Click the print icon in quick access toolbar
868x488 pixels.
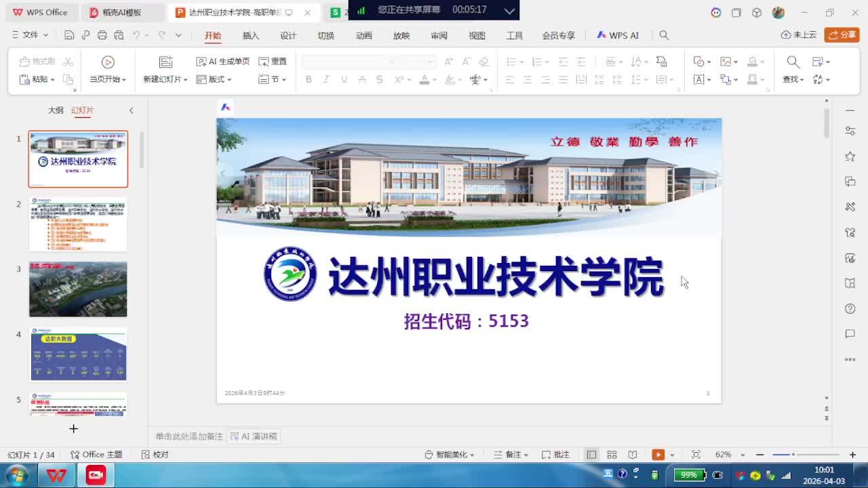coord(102,35)
